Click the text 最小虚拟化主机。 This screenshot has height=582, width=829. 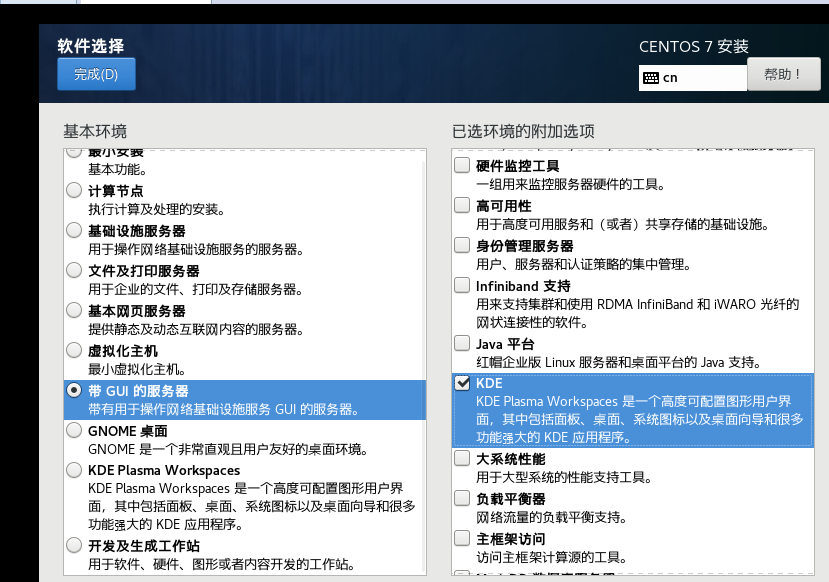(137, 369)
